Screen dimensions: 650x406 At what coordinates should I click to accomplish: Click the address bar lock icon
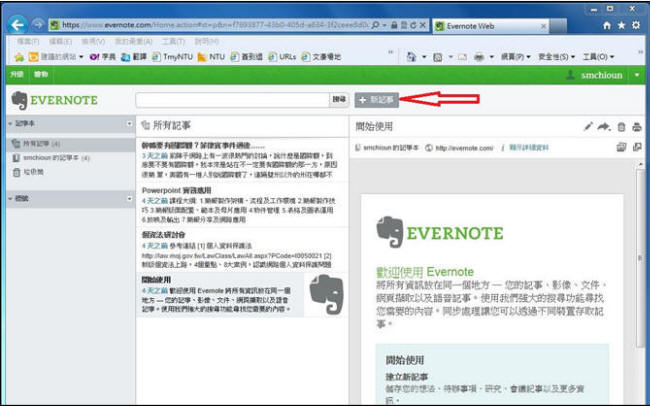pyautogui.click(x=394, y=25)
